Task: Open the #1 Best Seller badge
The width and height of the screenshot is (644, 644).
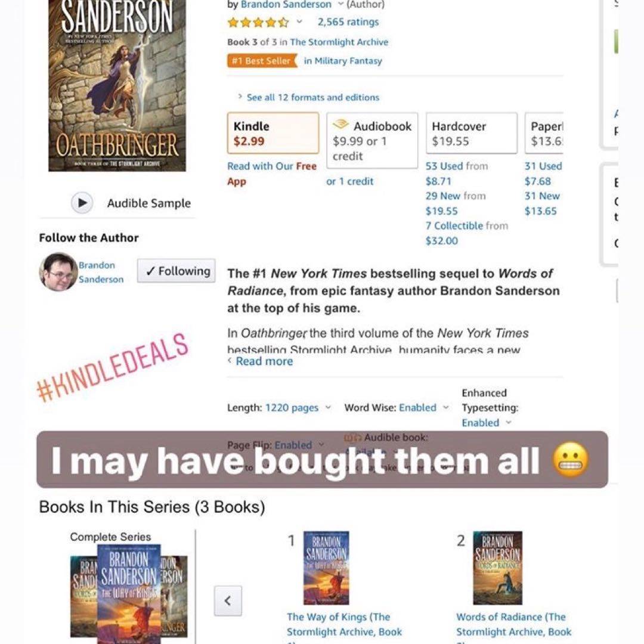Action: [x=262, y=61]
